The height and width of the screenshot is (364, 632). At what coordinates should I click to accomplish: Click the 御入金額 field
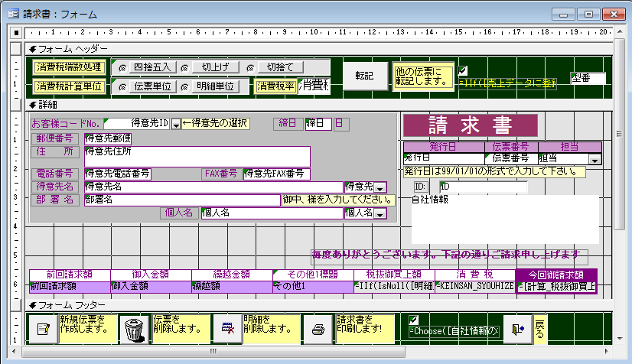click(x=151, y=287)
